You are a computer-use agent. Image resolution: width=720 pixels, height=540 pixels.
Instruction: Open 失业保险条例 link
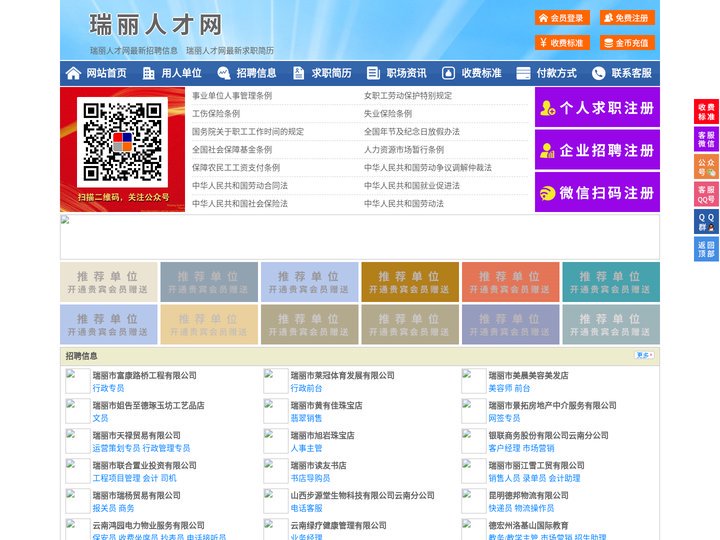click(388, 113)
